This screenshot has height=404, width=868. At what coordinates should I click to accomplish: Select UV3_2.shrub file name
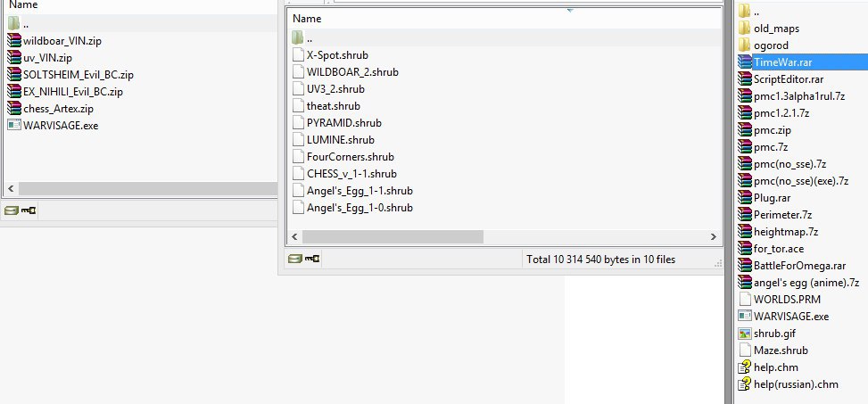coord(335,89)
